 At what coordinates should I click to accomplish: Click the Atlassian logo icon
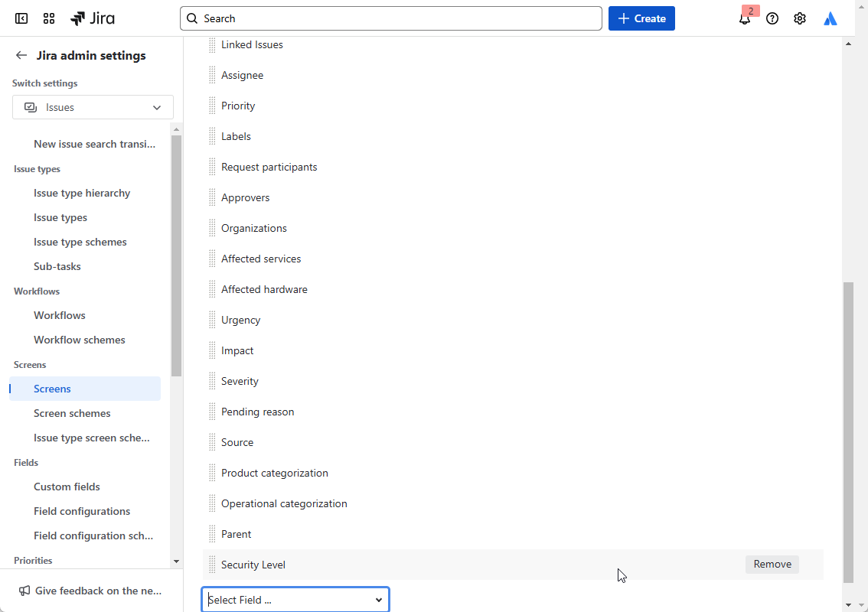[830, 18]
